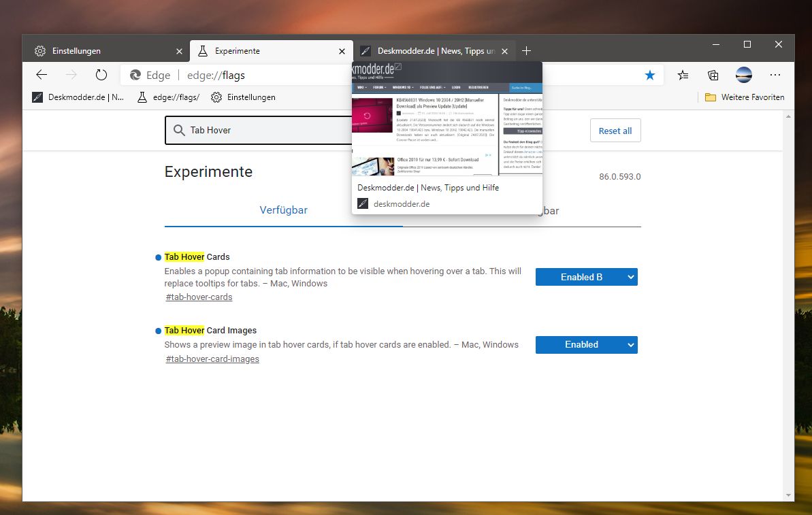The height and width of the screenshot is (515, 812).
Task: Click the tab preview thumbnail image
Action: click(447, 119)
